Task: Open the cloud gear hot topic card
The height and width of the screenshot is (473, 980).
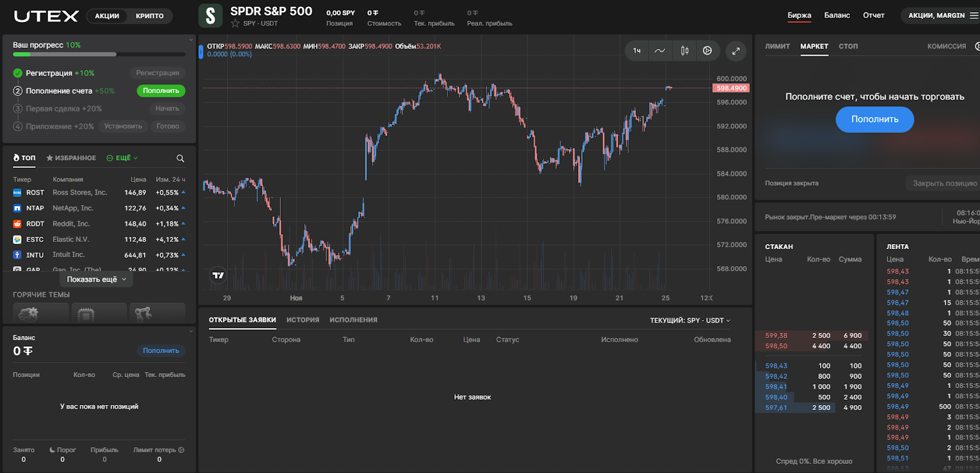Action: [40, 312]
